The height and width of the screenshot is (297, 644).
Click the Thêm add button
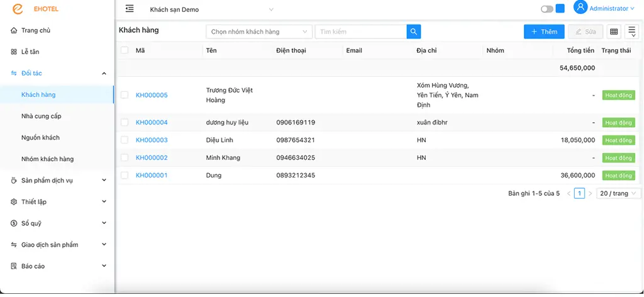click(x=544, y=31)
